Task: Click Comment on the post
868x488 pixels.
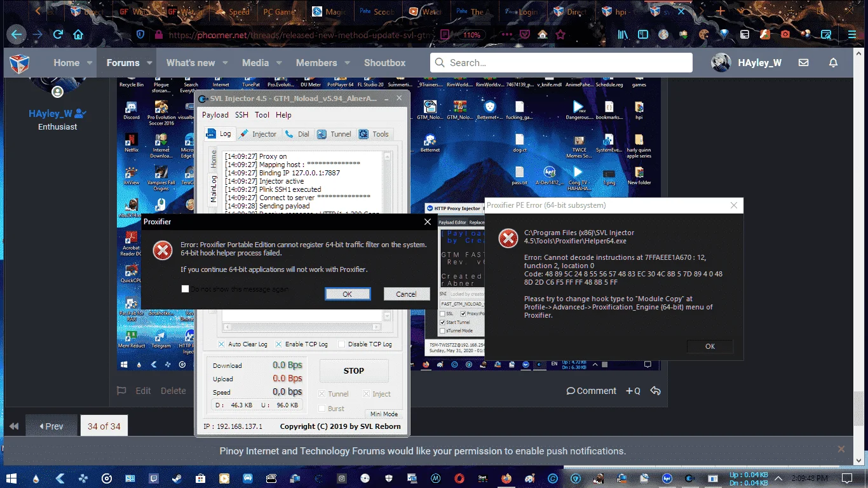Action: coord(591,391)
